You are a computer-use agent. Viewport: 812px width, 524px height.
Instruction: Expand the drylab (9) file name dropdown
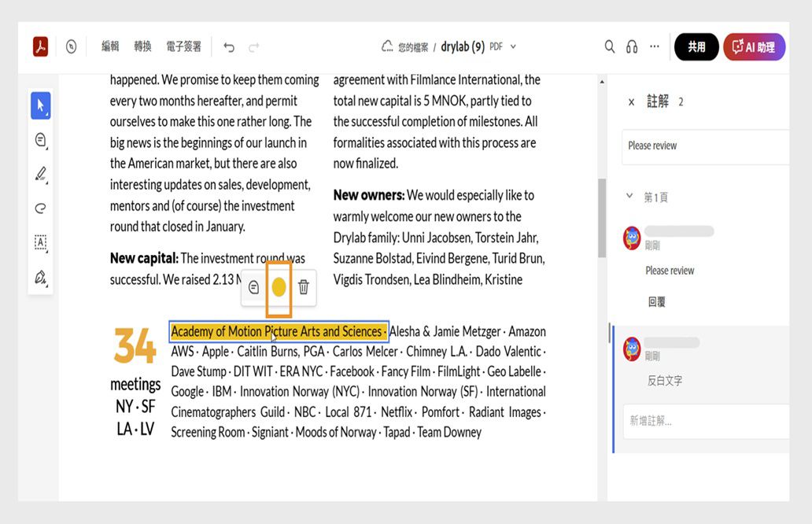pyautogui.click(x=513, y=46)
